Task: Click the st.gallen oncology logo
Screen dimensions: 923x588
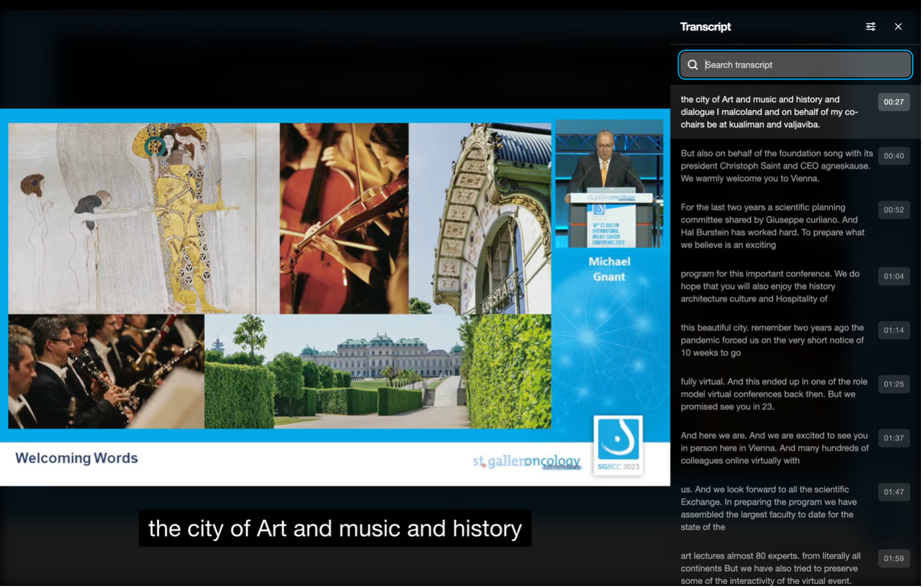Action: 527,462
